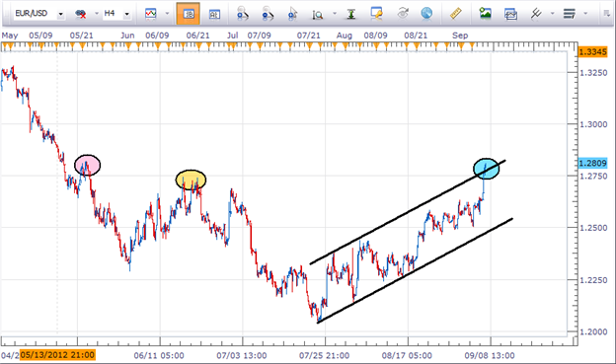Click the remove-instrument icon with red X
This screenshot has width=616, height=364.
click(x=81, y=14)
